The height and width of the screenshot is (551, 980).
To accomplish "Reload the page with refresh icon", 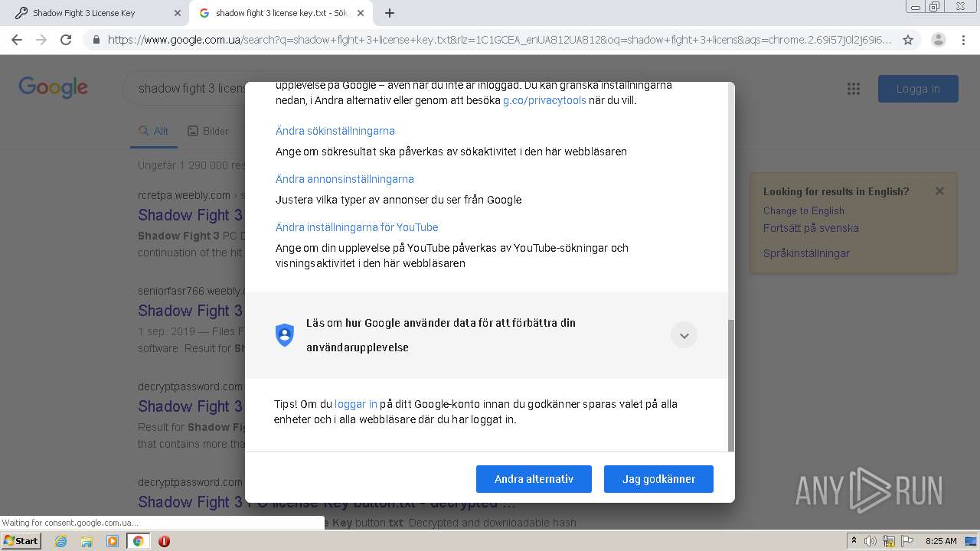I will coord(66,40).
